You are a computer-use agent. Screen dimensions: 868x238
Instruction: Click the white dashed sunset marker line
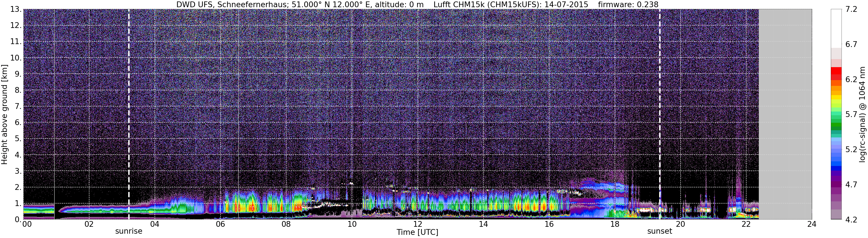(x=659, y=114)
